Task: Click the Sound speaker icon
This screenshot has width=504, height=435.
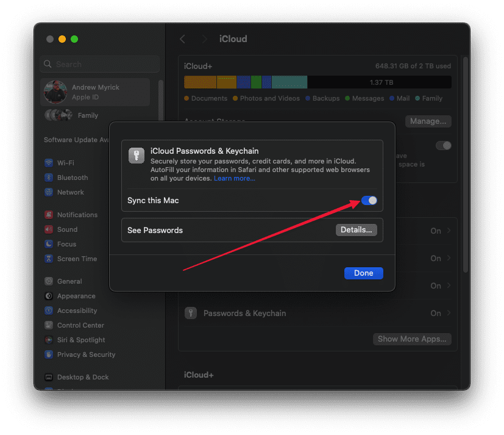Action: 49,229
